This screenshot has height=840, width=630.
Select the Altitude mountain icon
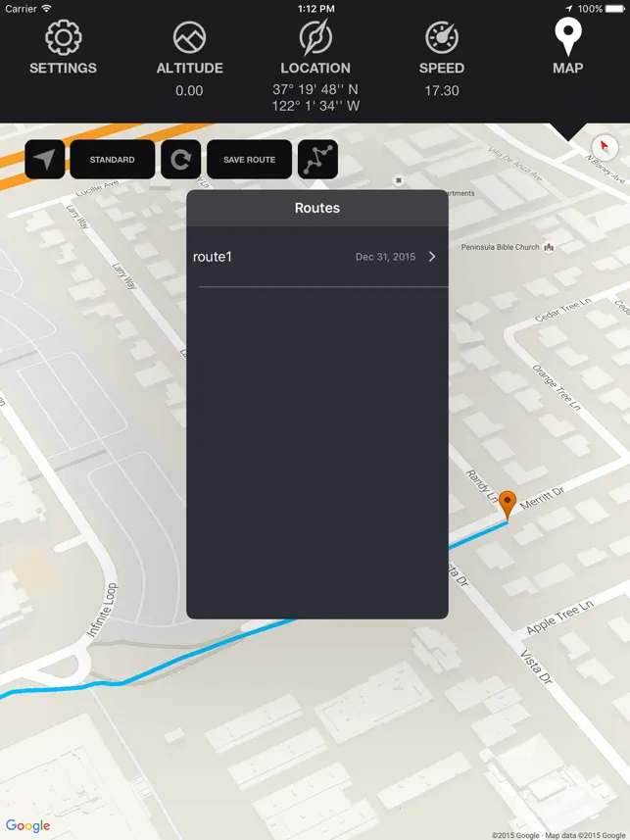(x=190, y=37)
